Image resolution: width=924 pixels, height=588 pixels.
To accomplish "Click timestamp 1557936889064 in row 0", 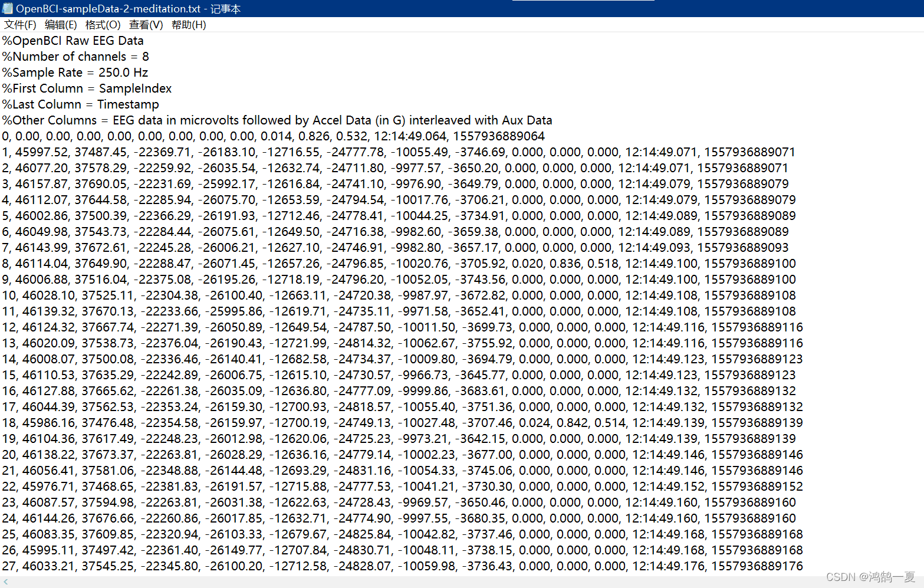I will 499,136.
